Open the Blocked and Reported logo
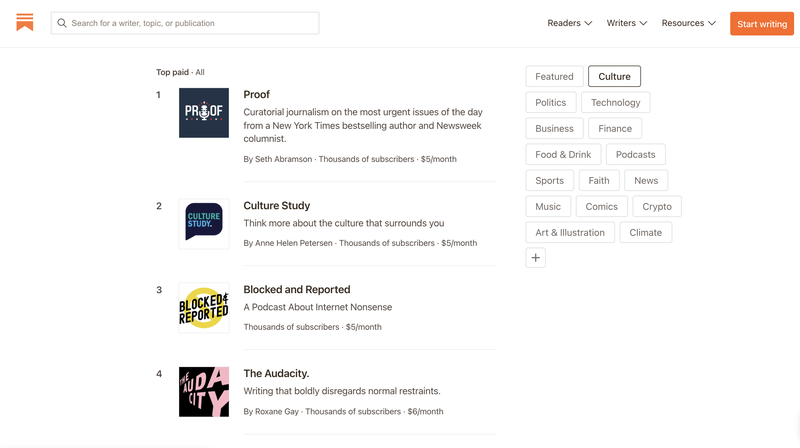 coord(204,308)
